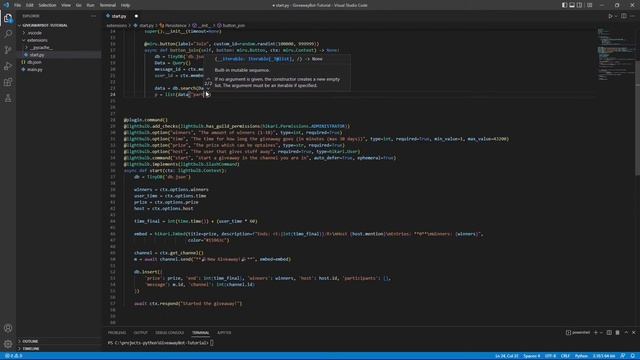Split the editor to the right

[x=624, y=16]
